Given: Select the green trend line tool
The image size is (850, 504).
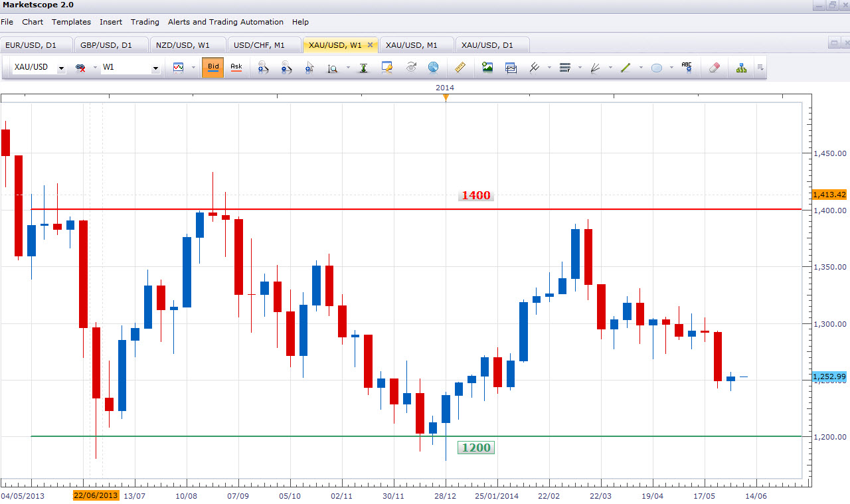Looking at the screenshot, I should pyautogui.click(x=625, y=68).
